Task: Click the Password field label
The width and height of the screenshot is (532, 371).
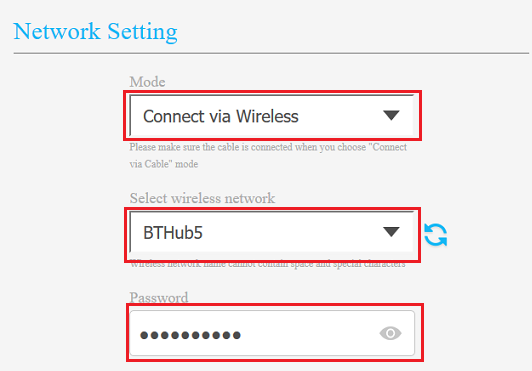Action: coord(158,297)
